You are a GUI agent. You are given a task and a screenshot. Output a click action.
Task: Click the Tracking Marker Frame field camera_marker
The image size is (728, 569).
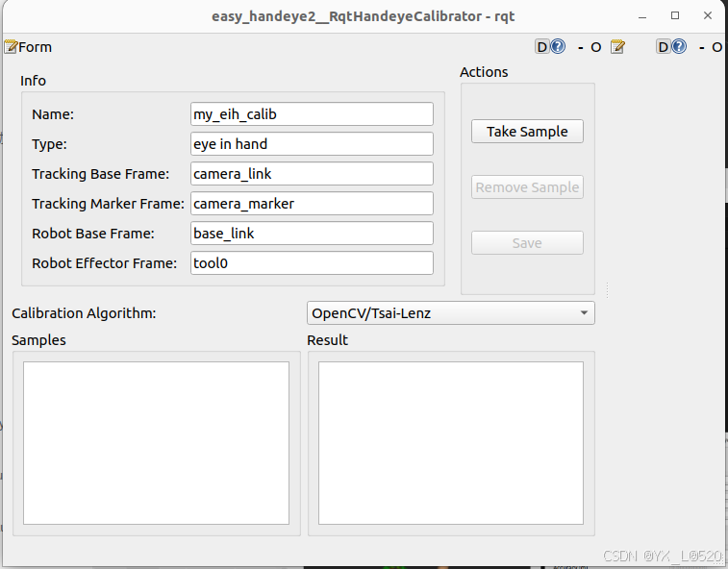312,203
